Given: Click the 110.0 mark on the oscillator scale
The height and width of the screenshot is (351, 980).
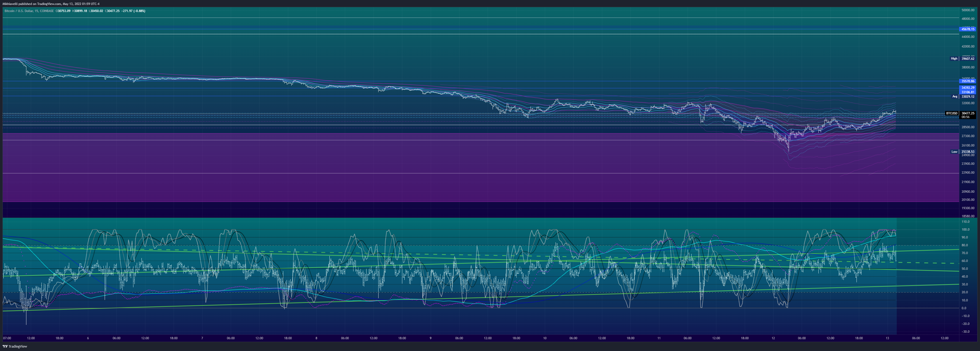Looking at the screenshot, I should point(966,221).
